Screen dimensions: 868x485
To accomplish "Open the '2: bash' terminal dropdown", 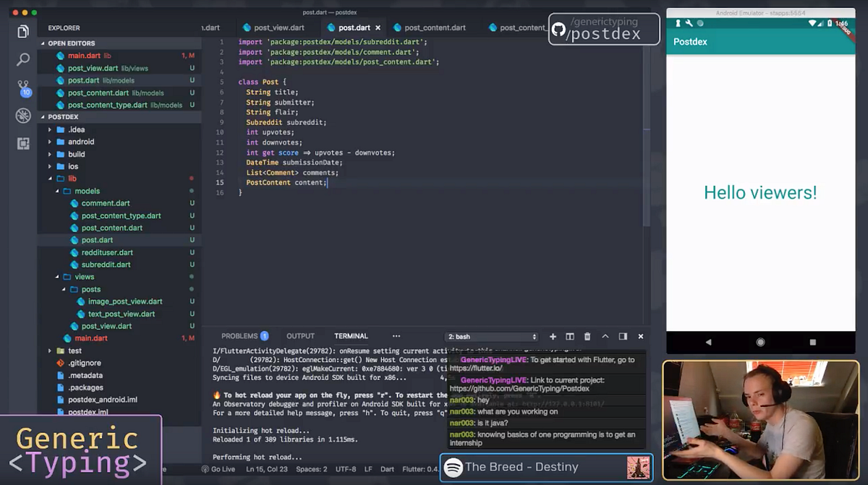I will [x=491, y=336].
